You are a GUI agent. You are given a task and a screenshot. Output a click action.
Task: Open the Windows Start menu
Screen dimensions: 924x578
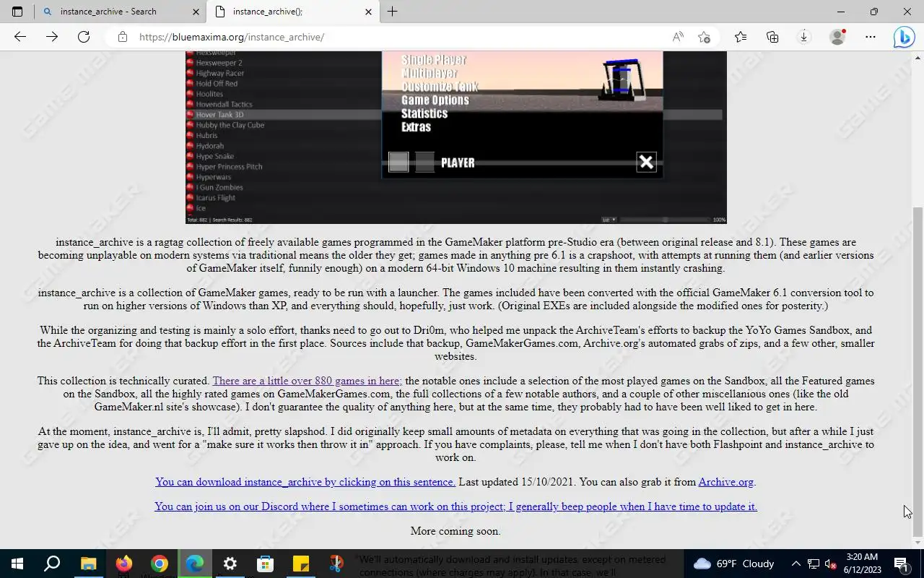(17, 564)
